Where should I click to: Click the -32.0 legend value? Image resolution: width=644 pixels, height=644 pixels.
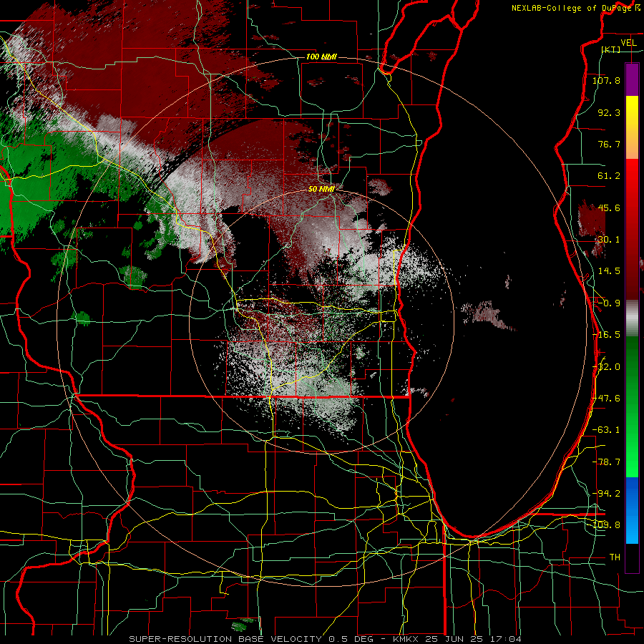tap(607, 367)
